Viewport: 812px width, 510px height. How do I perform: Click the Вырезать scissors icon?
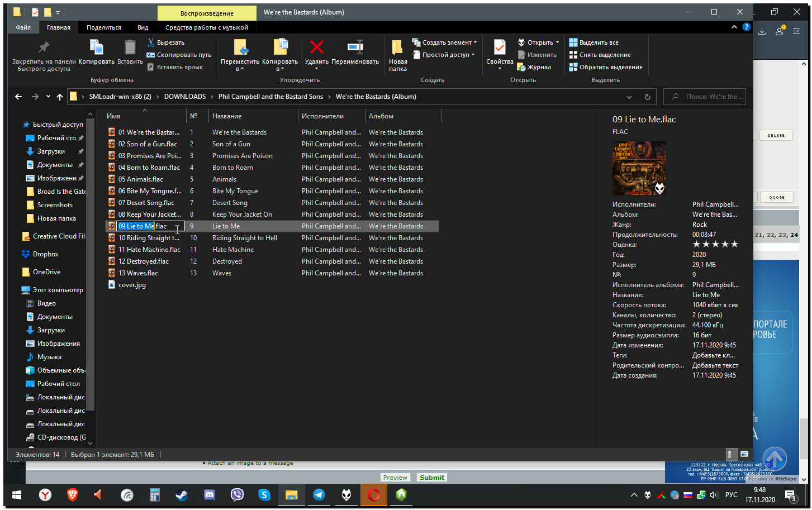tap(151, 42)
